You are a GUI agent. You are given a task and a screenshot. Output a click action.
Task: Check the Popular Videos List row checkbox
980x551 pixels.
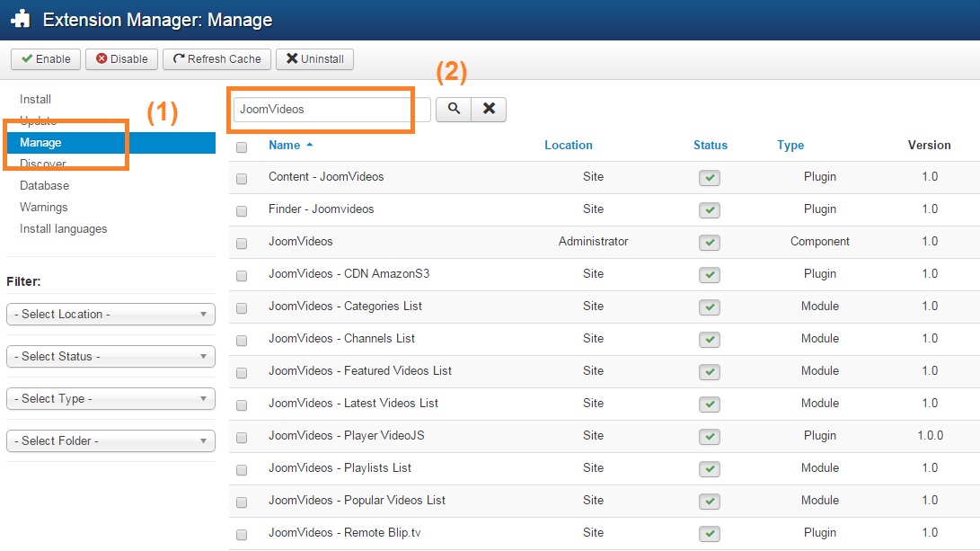tap(242, 502)
